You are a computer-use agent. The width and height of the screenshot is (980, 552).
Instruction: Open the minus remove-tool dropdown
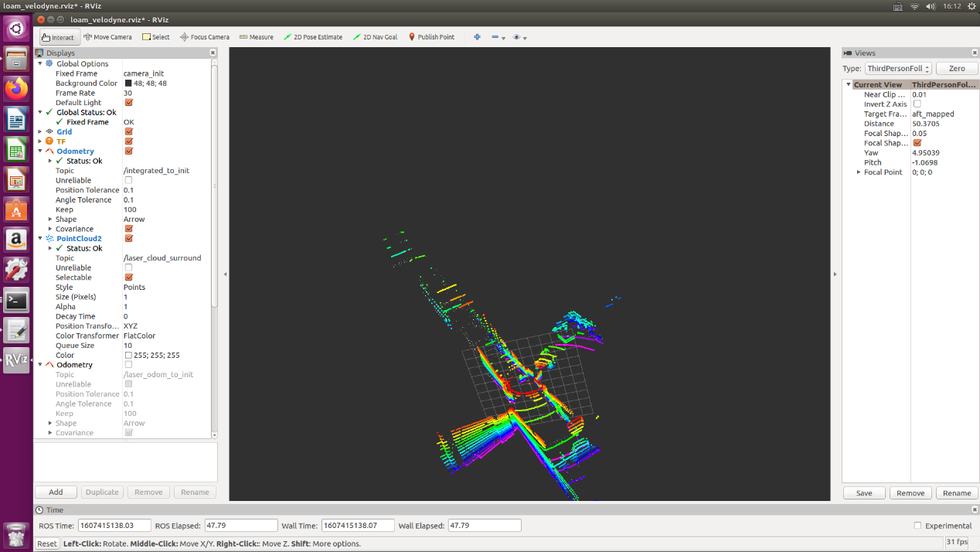click(499, 37)
